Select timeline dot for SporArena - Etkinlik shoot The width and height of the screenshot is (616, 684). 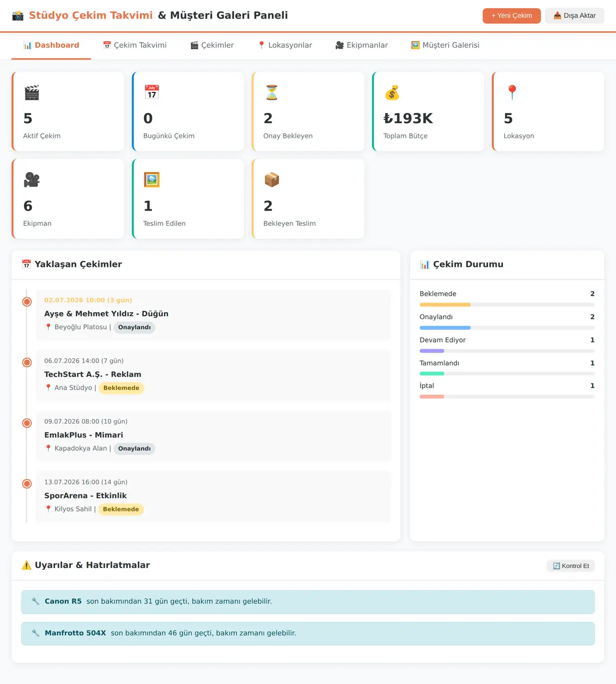[27, 484]
